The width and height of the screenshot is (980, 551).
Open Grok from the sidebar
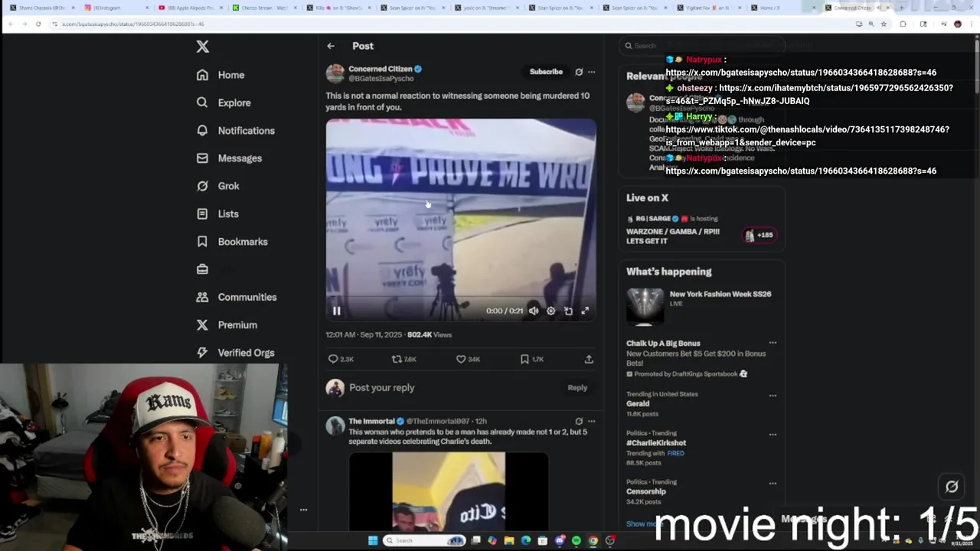coord(218,186)
